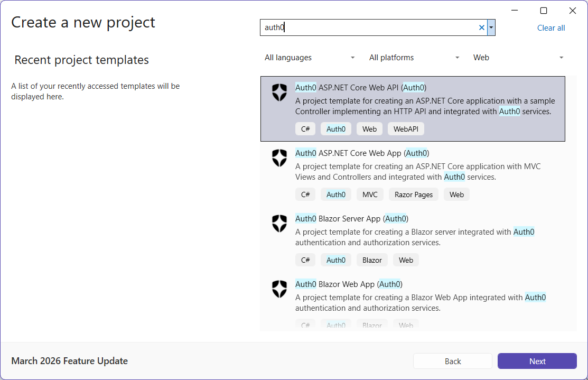
Task: Select the Auth0 ASP.NET Core Web API template
Action: click(x=413, y=109)
